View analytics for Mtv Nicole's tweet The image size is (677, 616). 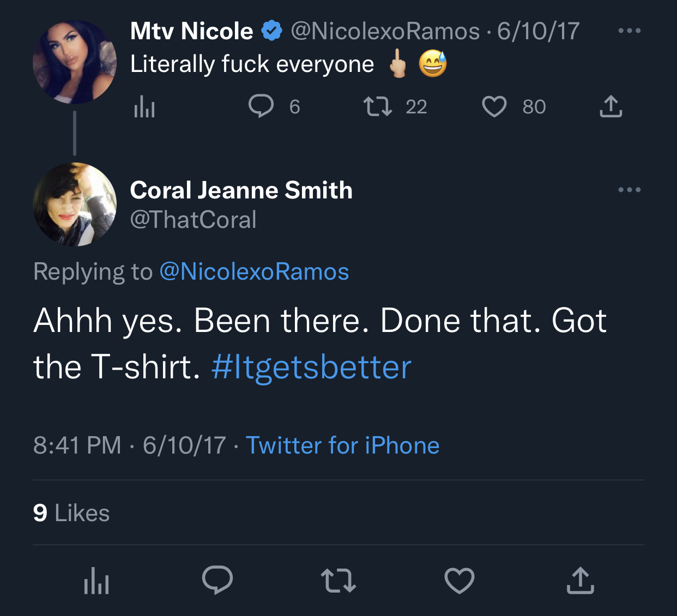tap(144, 107)
